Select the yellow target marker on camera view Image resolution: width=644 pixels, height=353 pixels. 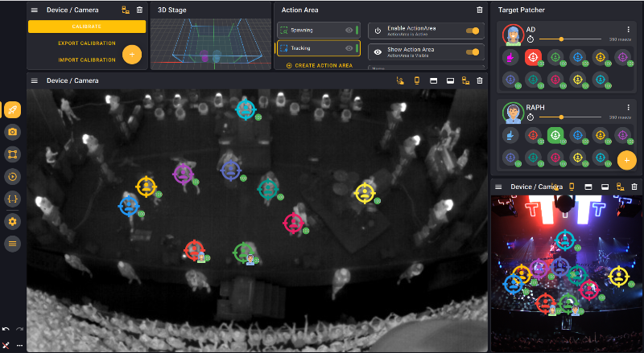click(x=365, y=193)
